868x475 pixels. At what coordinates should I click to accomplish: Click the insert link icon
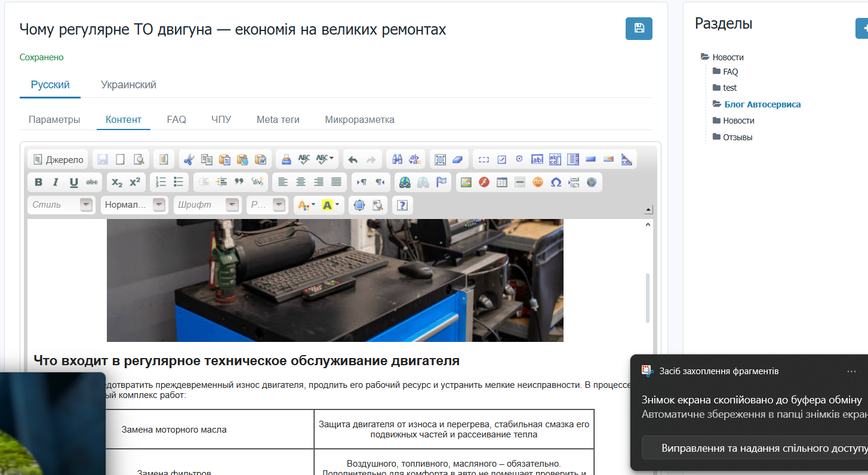click(405, 182)
